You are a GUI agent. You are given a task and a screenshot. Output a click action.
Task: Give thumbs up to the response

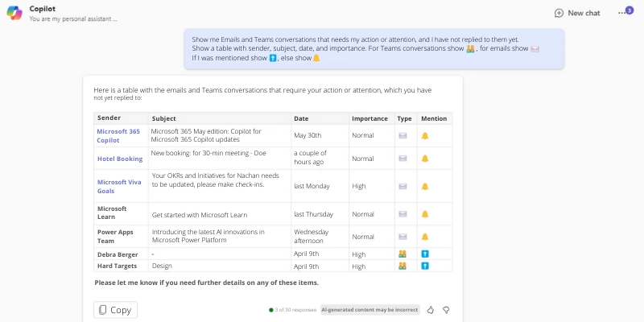pyautogui.click(x=431, y=310)
